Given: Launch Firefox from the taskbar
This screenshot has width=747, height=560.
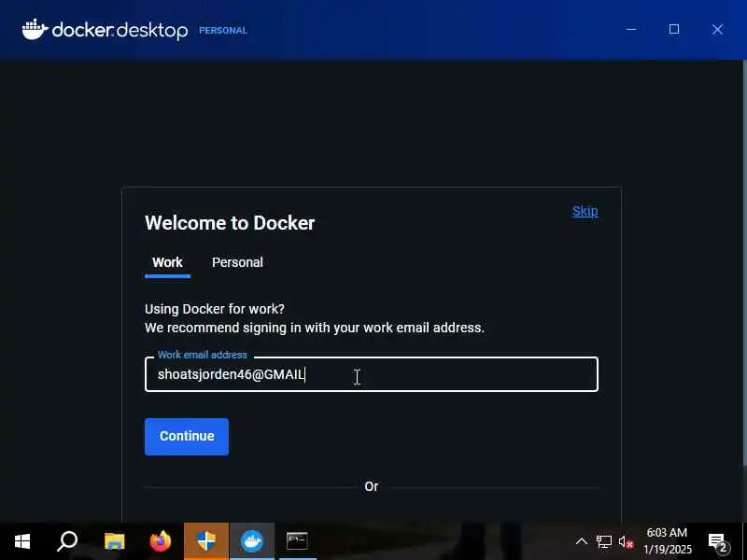Looking at the screenshot, I should click(160, 541).
